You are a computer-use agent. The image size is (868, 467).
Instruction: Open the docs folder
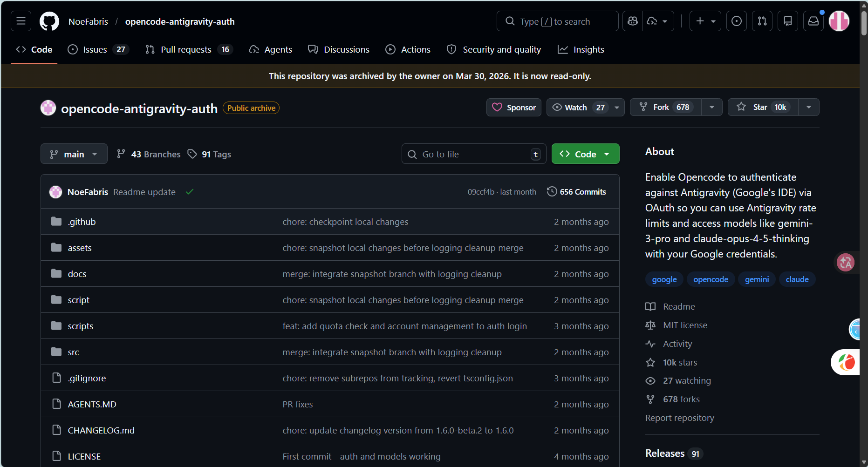click(x=77, y=274)
